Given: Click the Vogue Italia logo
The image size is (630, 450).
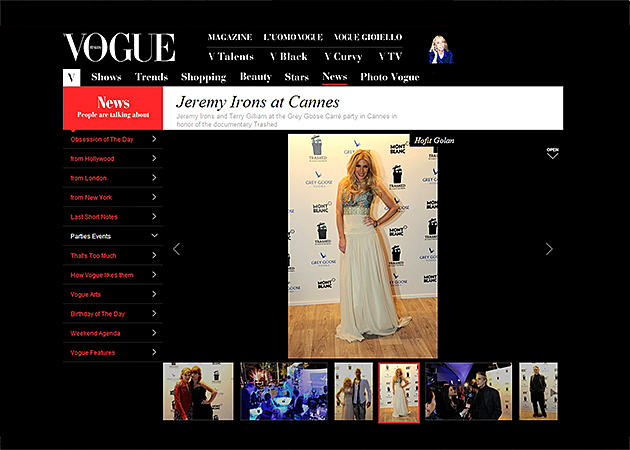Looking at the screenshot, I should click(118, 48).
